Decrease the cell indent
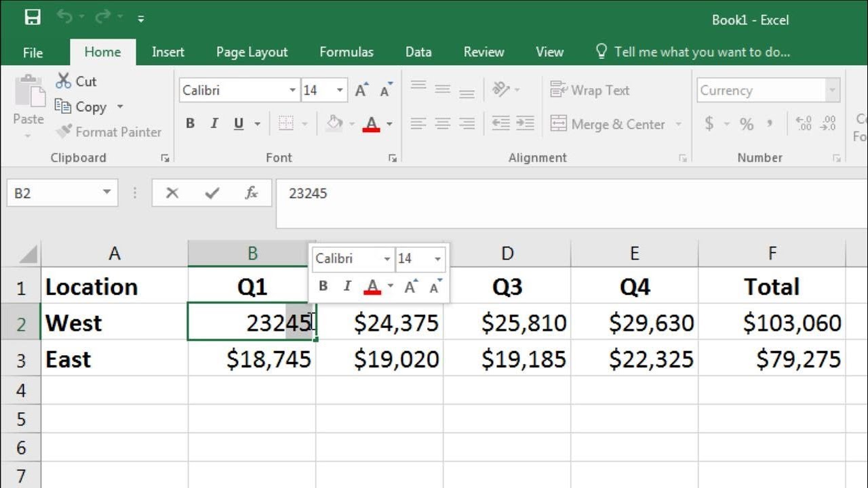This screenshot has height=488, width=868. click(500, 123)
